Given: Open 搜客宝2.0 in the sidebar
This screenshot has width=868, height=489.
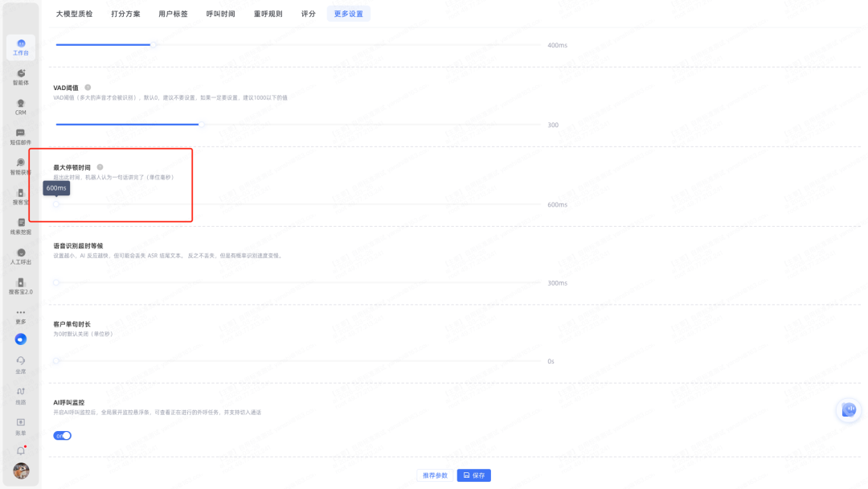Looking at the screenshot, I should pyautogui.click(x=21, y=286).
